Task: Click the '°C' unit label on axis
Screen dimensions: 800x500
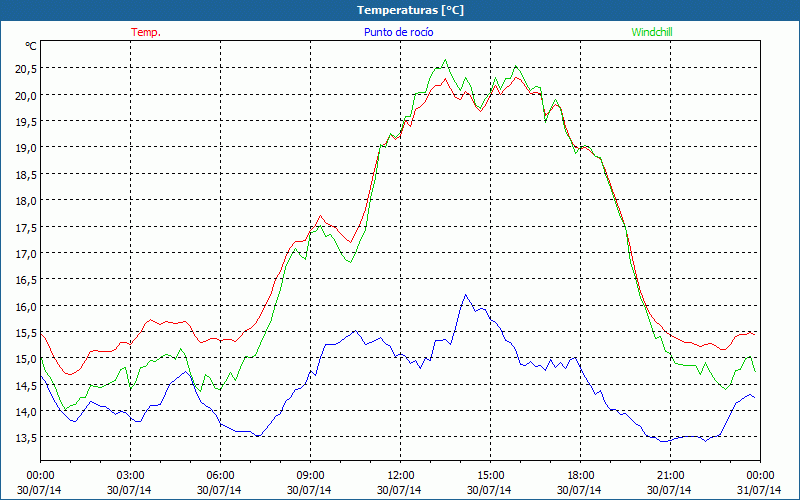Action: coord(31,46)
